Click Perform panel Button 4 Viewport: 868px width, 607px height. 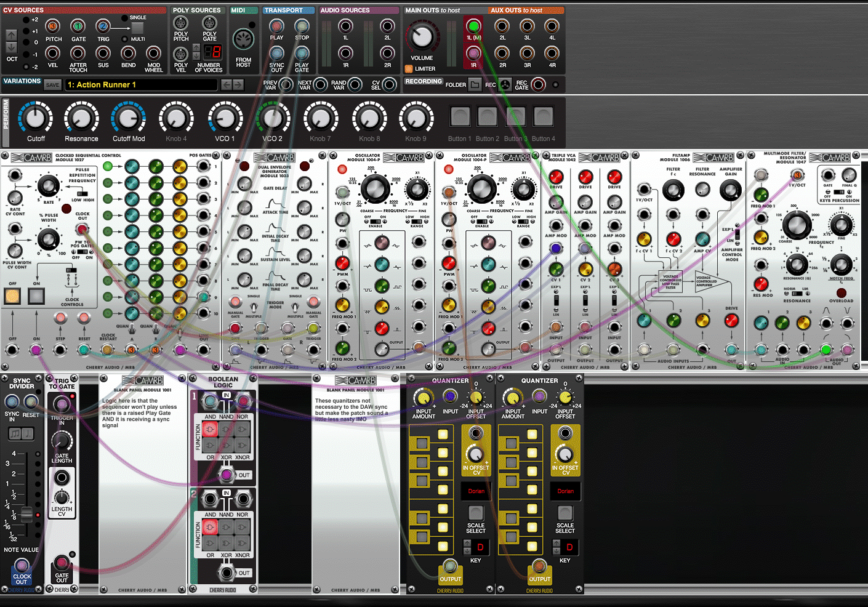[543, 116]
